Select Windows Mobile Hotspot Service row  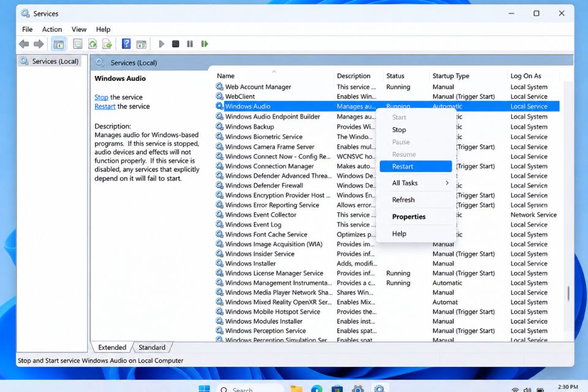pyautogui.click(x=387, y=312)
